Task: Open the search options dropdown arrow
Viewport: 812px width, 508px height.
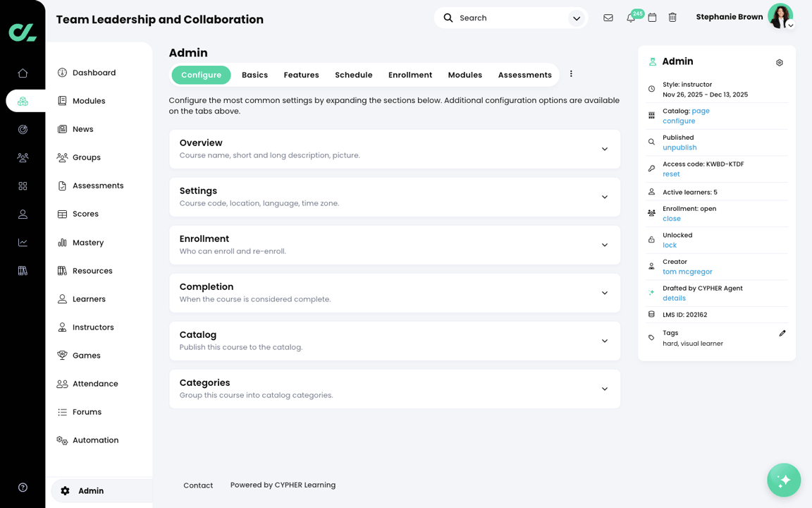Action: [x=577, y=18]
